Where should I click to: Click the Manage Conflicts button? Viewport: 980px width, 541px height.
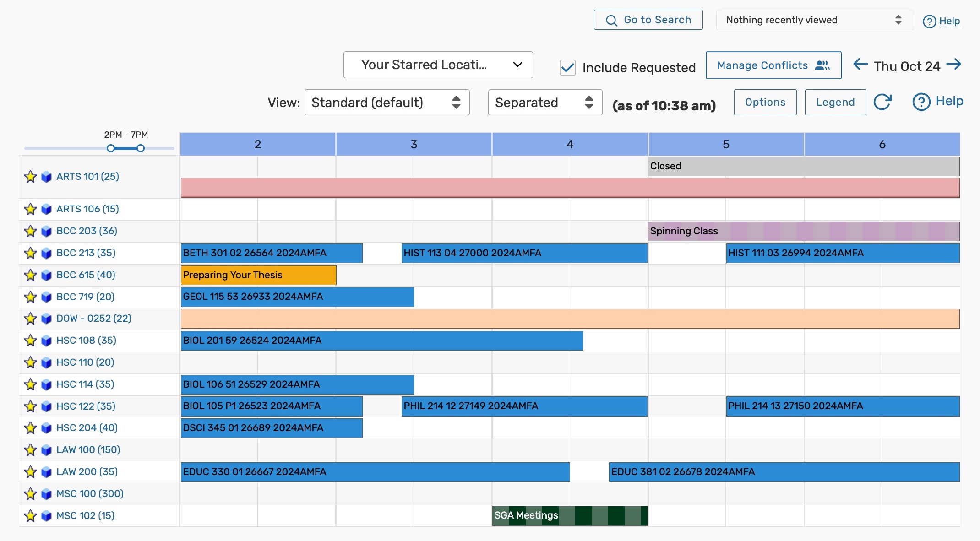coord(773,65)
